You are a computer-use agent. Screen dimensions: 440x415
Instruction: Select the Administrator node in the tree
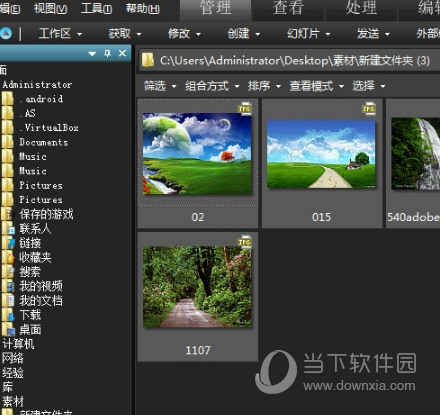point(37,85)
